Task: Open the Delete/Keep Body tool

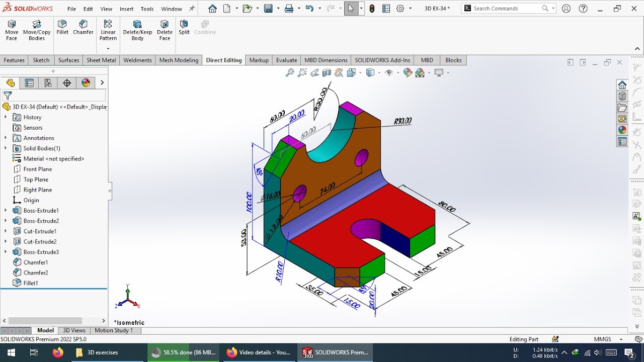Action: 137,30
